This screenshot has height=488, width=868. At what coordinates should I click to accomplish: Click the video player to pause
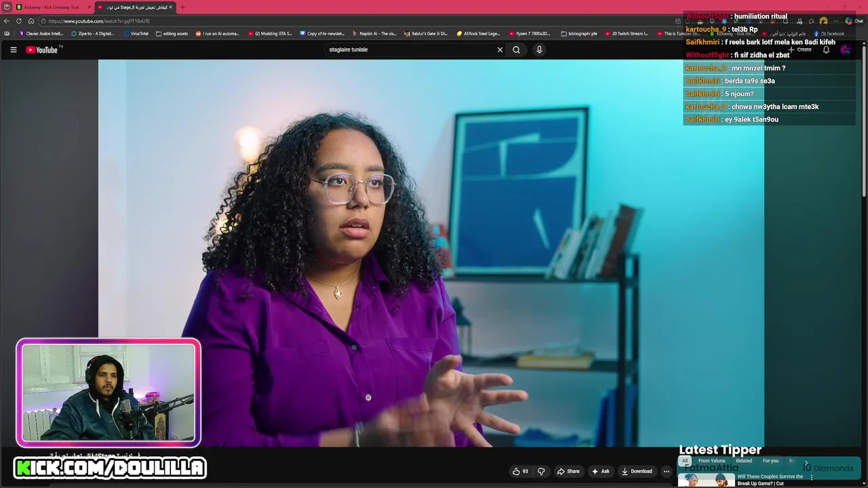tap(431, 253)
